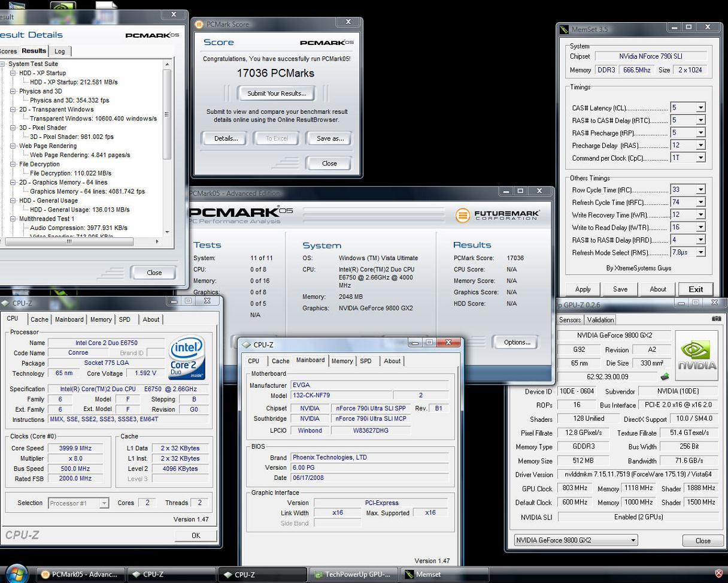Open SPD tab in processor CPU-Z window

click(x=125, y=319)
